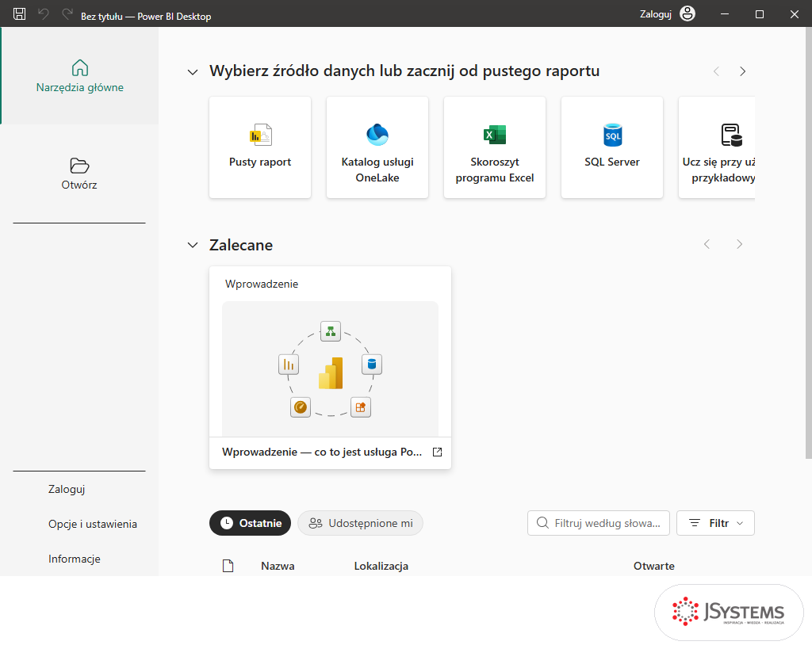
Task: Open Opcje i ustawienia
Action: pyautogui.click(x=93, y=524)
